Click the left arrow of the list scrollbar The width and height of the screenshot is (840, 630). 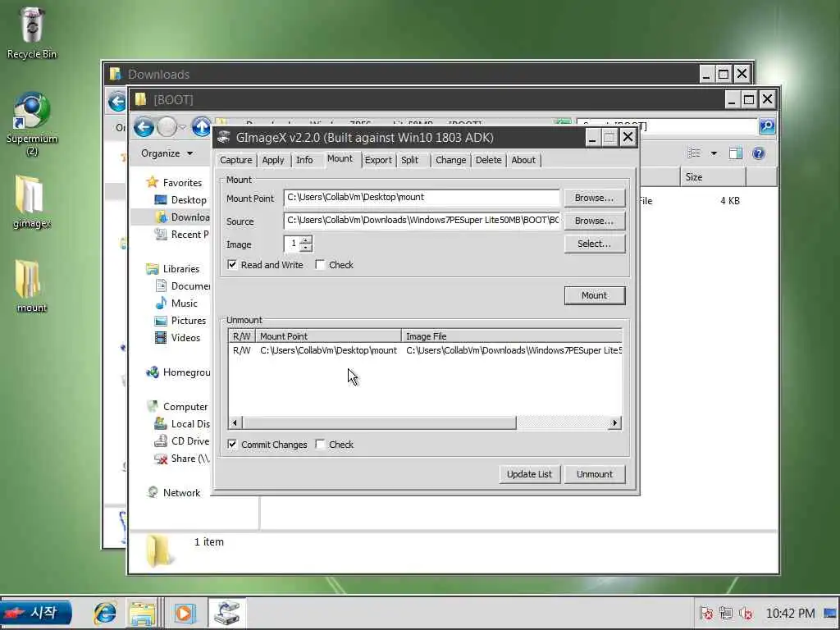pyautogui.click(x=235, y=422)
